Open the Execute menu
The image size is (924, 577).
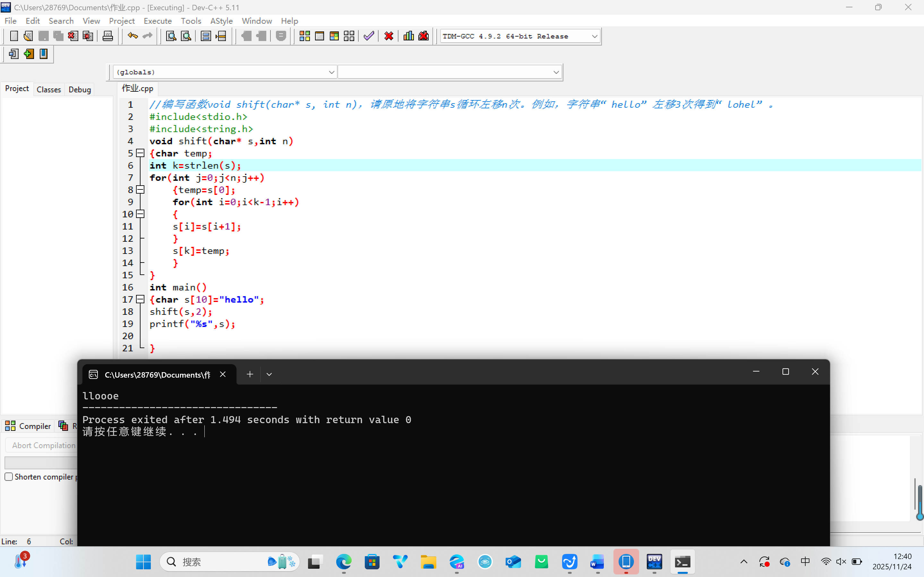[x=157, y=21]
